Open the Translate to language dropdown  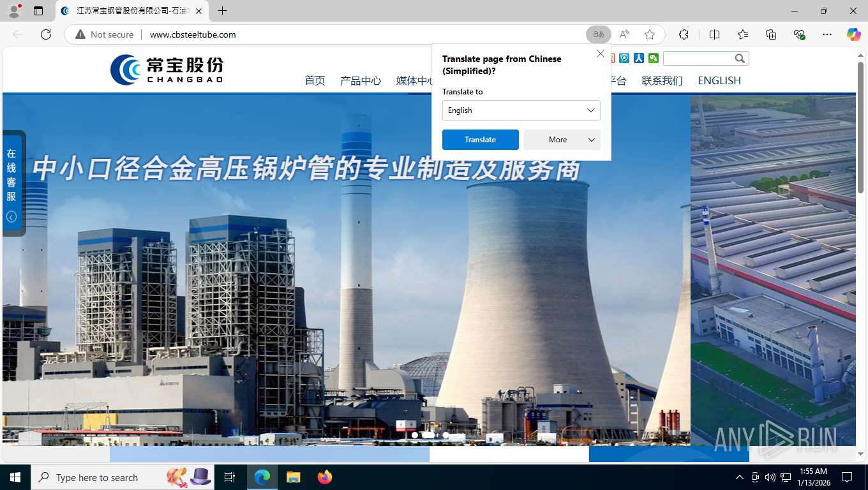point(521,110)
